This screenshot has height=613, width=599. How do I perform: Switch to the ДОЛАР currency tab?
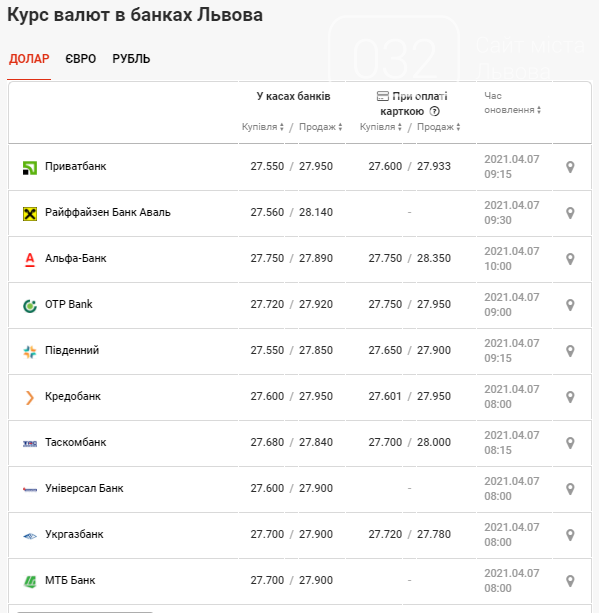[x=29, y=59]
